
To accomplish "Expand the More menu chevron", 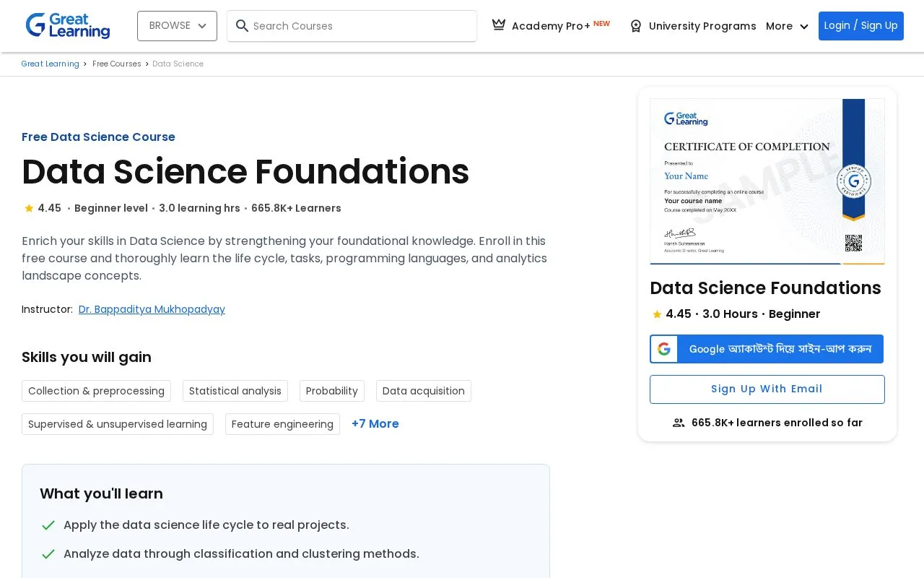I will (804, 27).
